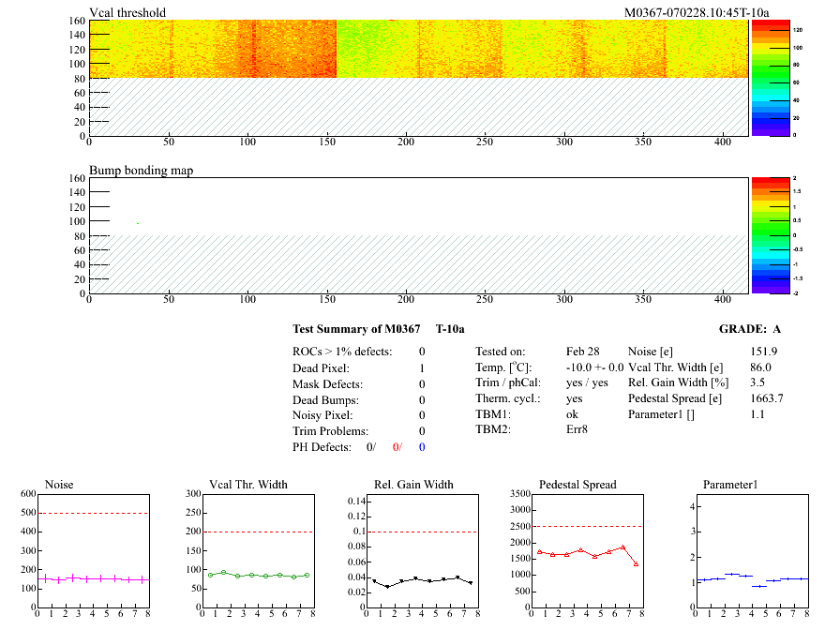The height and width of the screenshot is (630, 840).
Task: Click the Vcal threshold color scale bar
Action: [x=771, y=78]
